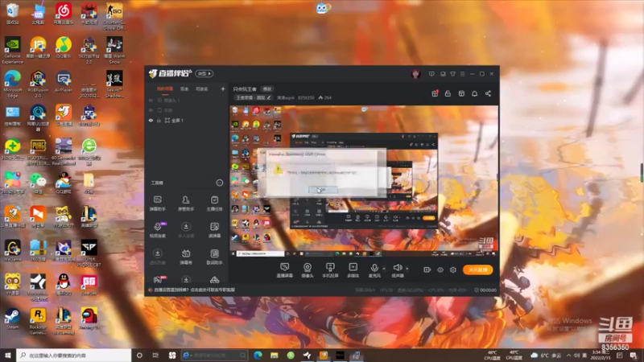Open the Recycle Bin desktop icon

(12, 14)
